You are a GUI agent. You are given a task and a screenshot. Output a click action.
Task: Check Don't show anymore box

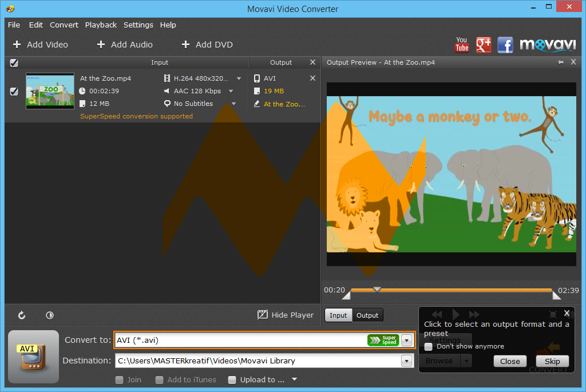coord(428,347)
